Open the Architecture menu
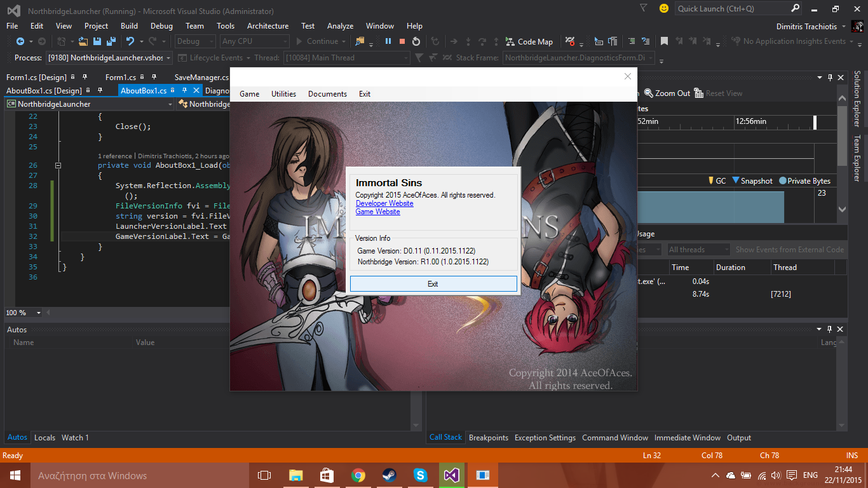The width and height of the screenshot is (868, 488). [268, 26]
